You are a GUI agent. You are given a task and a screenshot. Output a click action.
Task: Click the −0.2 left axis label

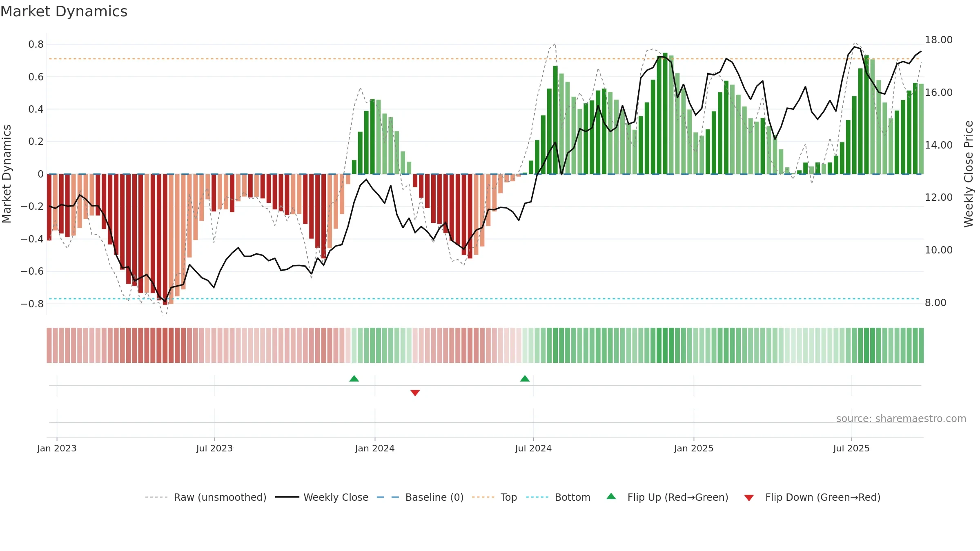point(32,207)
